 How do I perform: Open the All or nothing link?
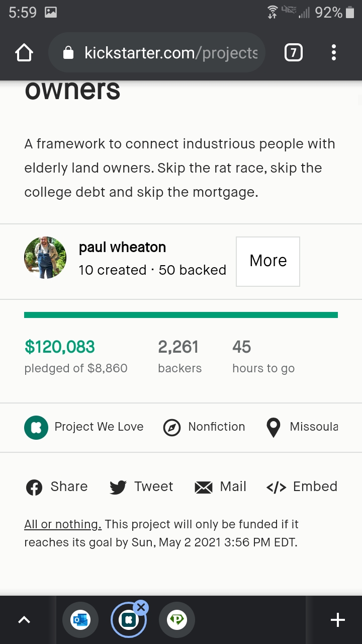pos(63,524)
